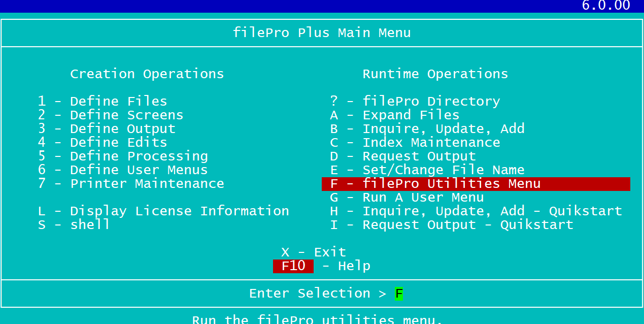Select X - Exit option

314,252
